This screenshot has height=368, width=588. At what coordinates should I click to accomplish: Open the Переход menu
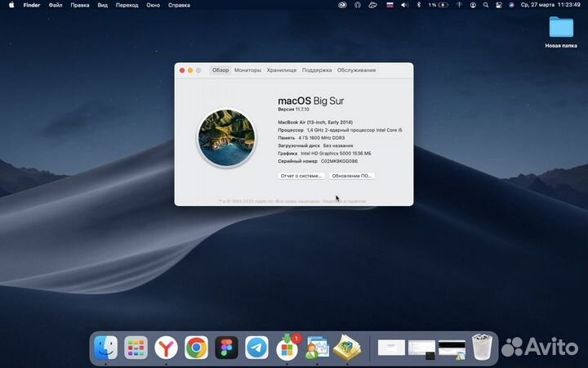tap(127, 5)
